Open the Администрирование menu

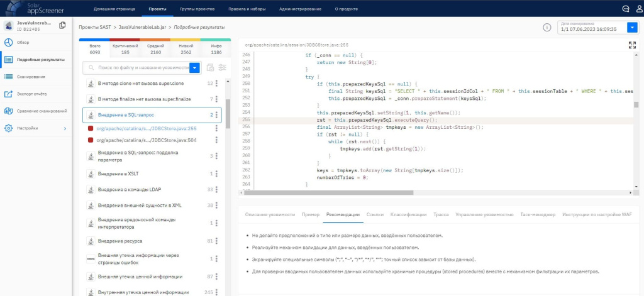pyautogui.click(x=300, y=9)
